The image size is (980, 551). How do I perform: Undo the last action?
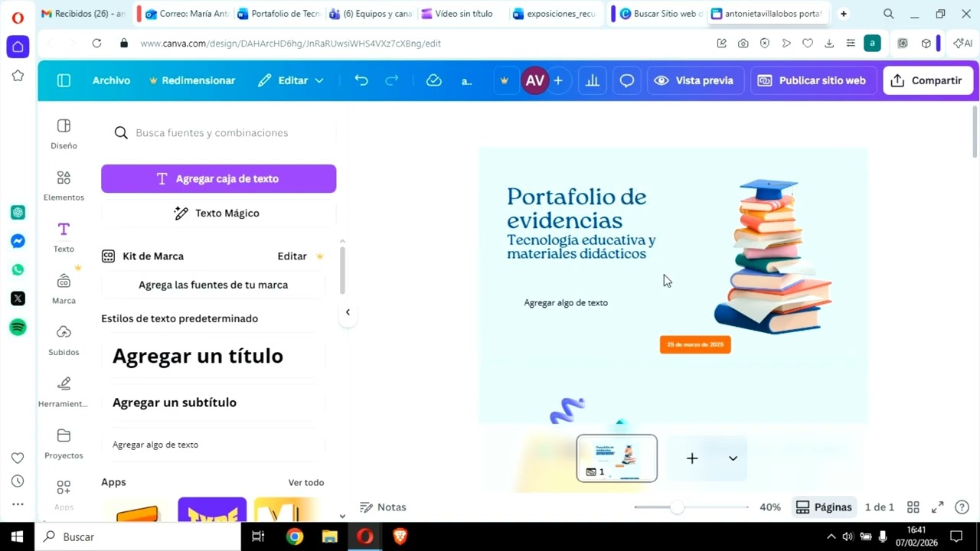[361, 80]
